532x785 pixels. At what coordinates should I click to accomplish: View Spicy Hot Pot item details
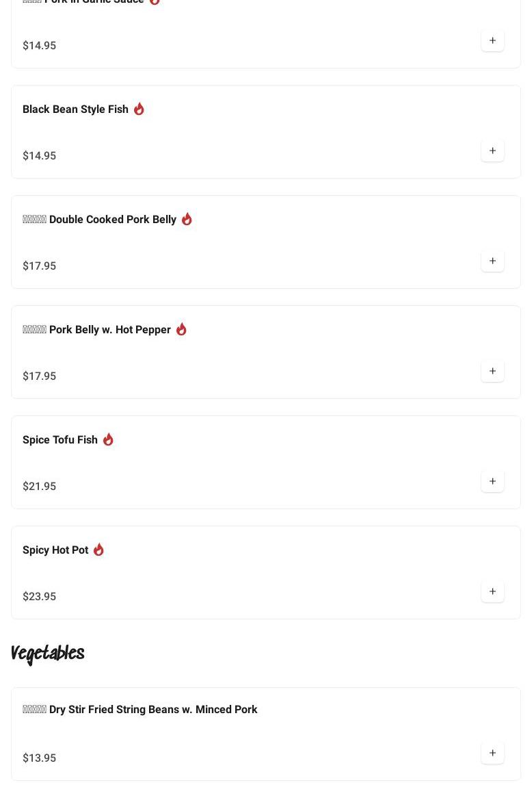[55, 550]
